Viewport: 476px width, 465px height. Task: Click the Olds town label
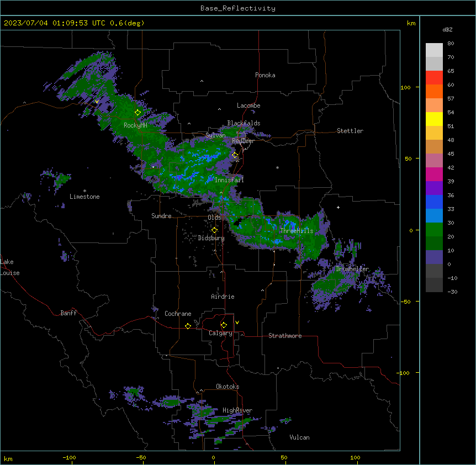tap(214, 218)
